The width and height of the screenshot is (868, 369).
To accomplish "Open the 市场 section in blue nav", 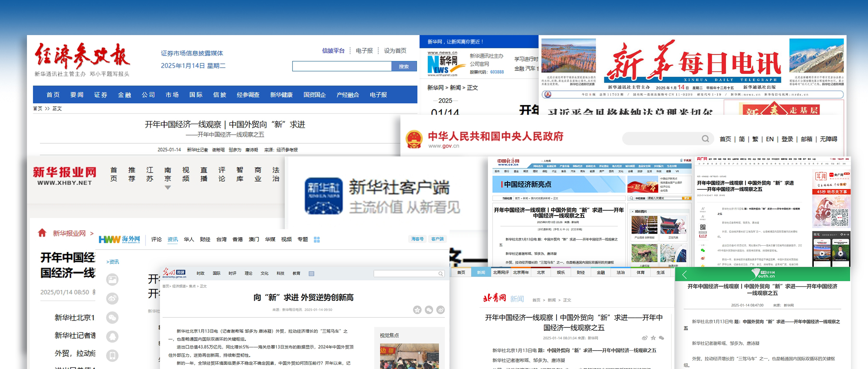I will pos(172,95).
